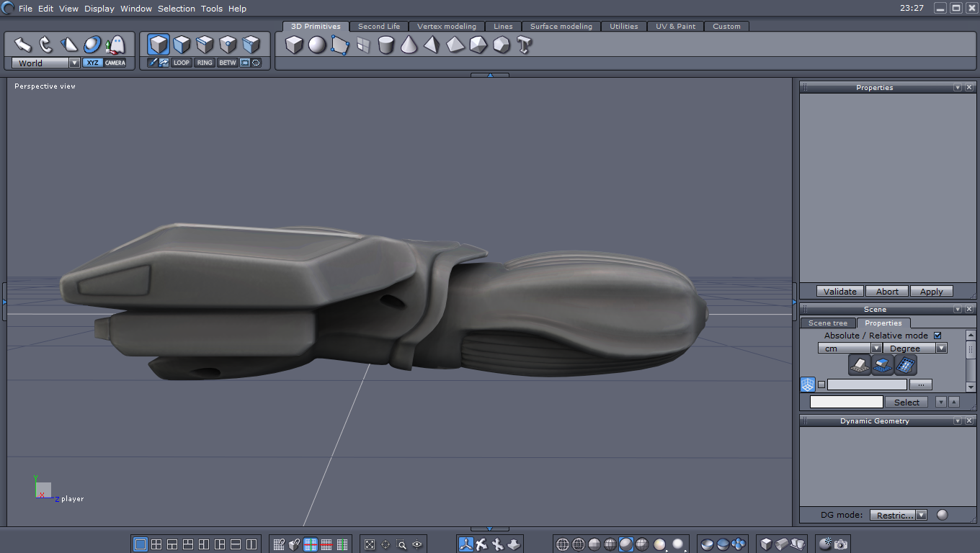Screen dimensions: 980x553
Task: Create a Tetrahedron primitive
Action: point(432,45)
